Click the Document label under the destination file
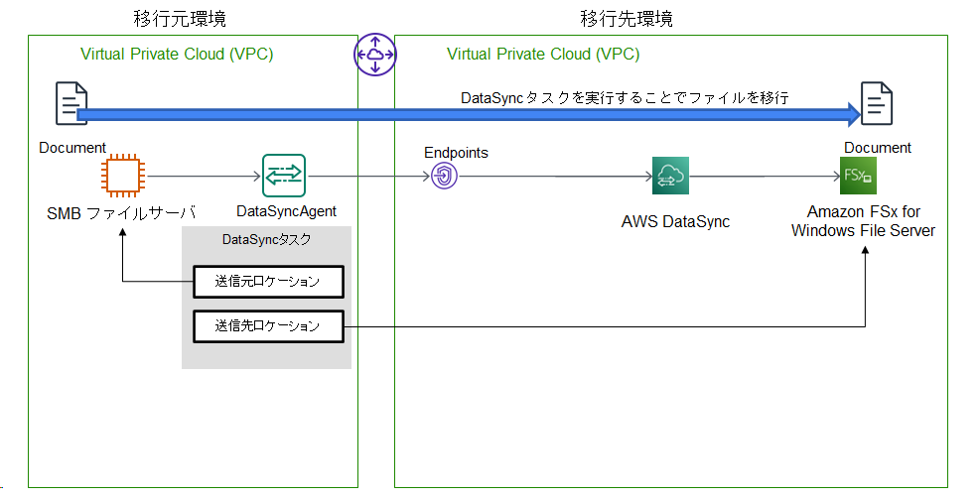 [x=878, y=148]
